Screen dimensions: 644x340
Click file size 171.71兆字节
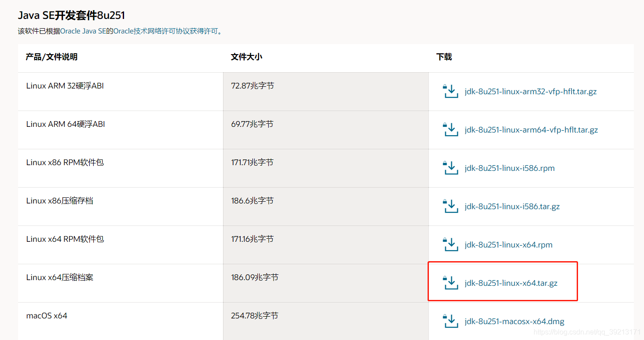point(252,163)
